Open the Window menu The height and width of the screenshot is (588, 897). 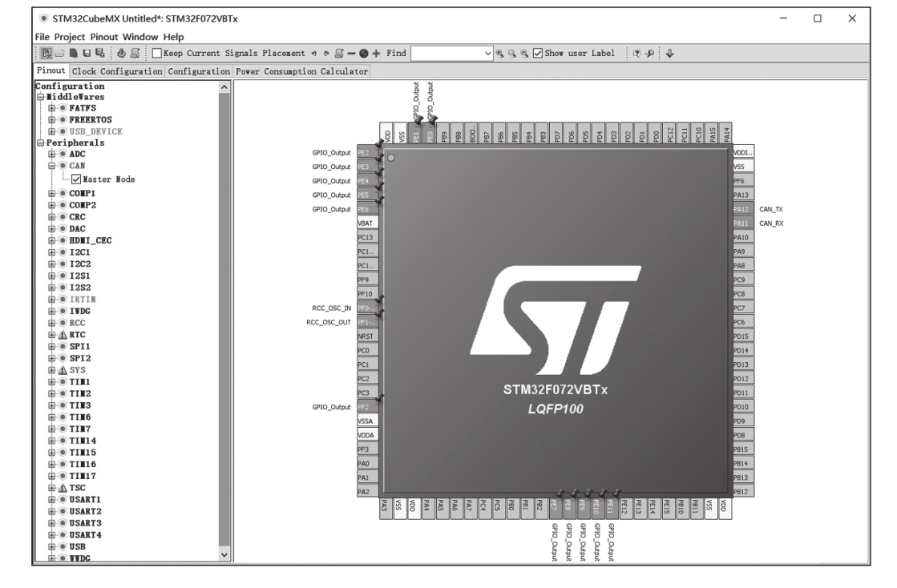(140, 37)
